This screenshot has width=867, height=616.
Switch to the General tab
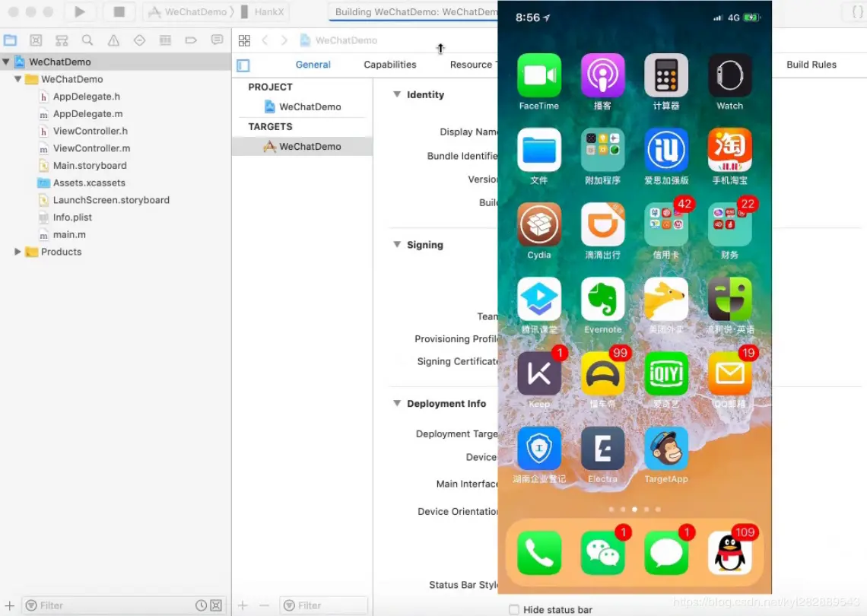[313, 65]
